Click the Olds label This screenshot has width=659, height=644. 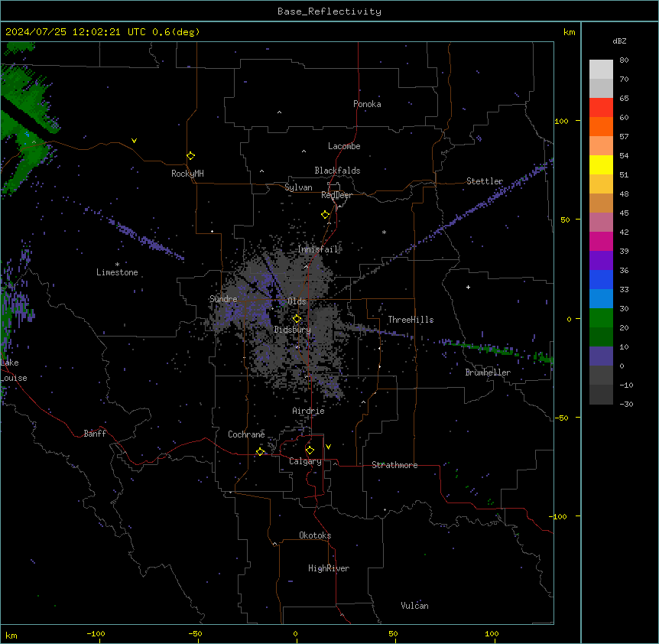click(297, 301)
